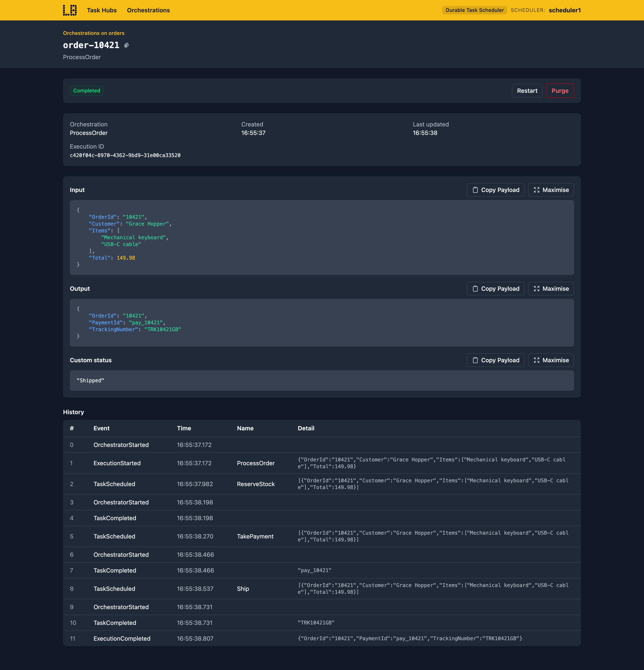This screenshot has height=670, width=644.
Task: Click the Name column header
Action: [245, 428]
